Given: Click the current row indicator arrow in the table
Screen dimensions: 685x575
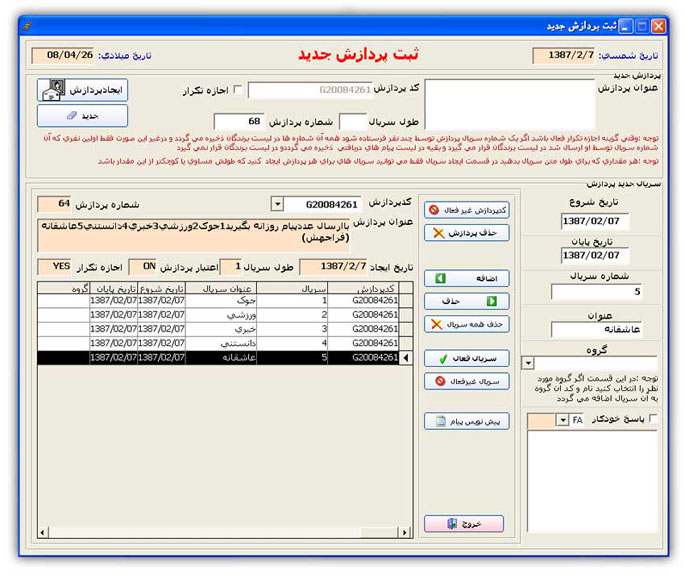Looking at the screenshot, I should 406,357.
